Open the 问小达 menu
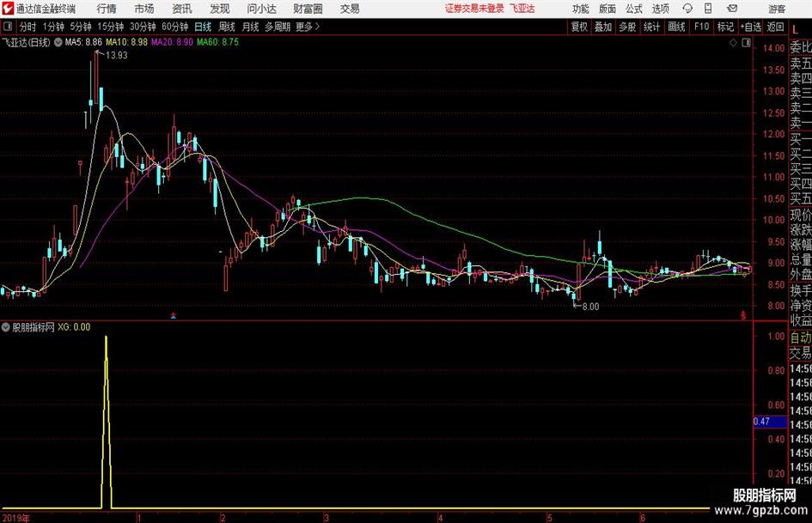Viewport: 812px width, 523px height. pos(261,9)
